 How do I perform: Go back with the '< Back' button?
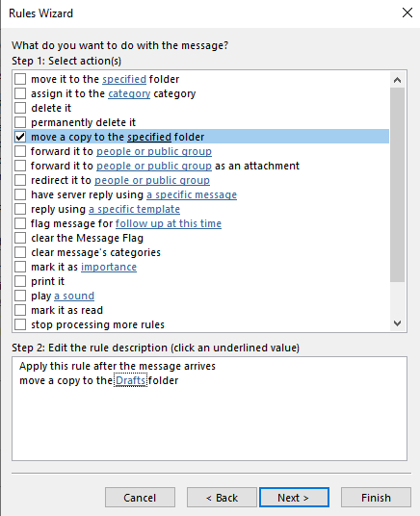coord(222,498)
